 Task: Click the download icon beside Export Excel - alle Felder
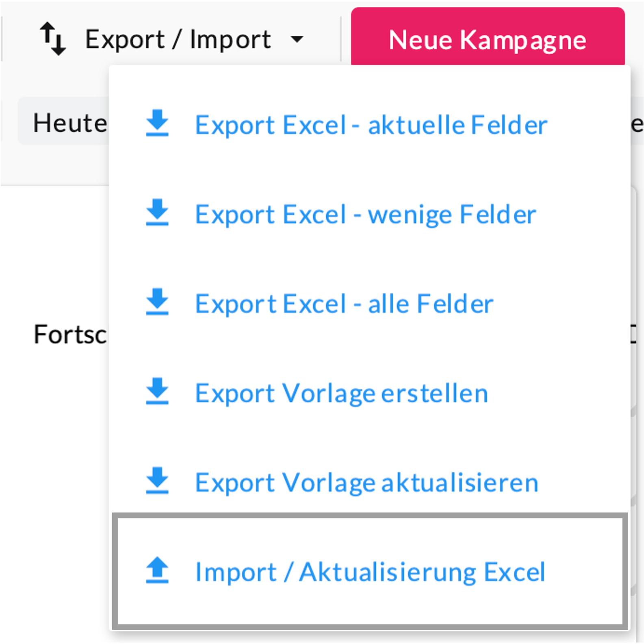click(x=157, y=302)
